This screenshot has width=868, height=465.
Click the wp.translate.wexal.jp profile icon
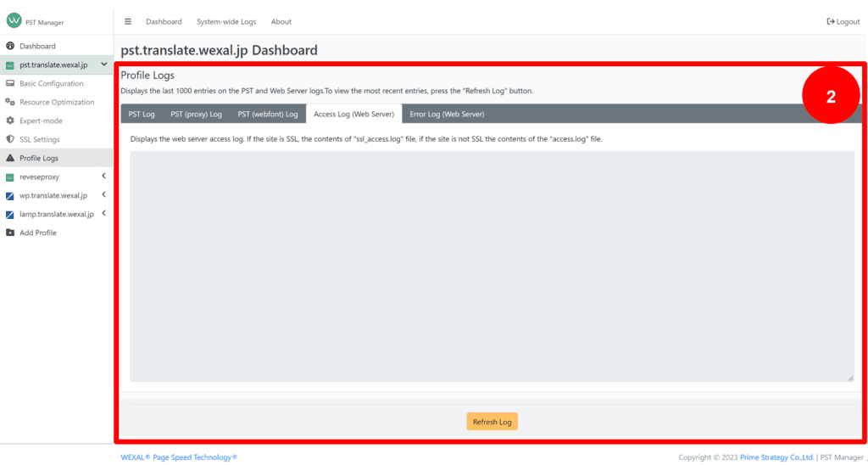(x=10, y=196)
